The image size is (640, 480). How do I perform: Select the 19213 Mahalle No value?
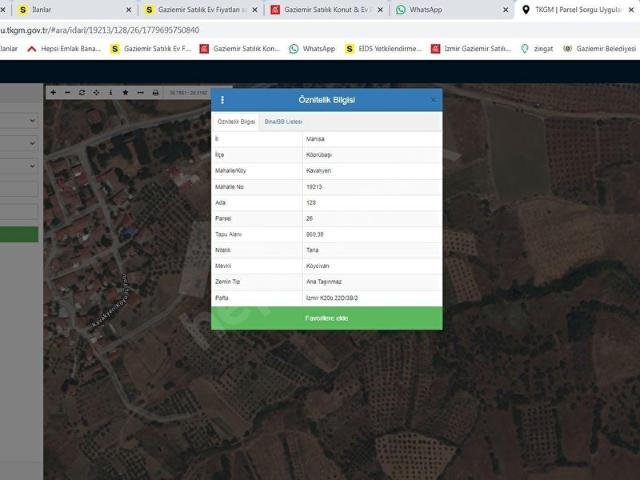(314, 187)
